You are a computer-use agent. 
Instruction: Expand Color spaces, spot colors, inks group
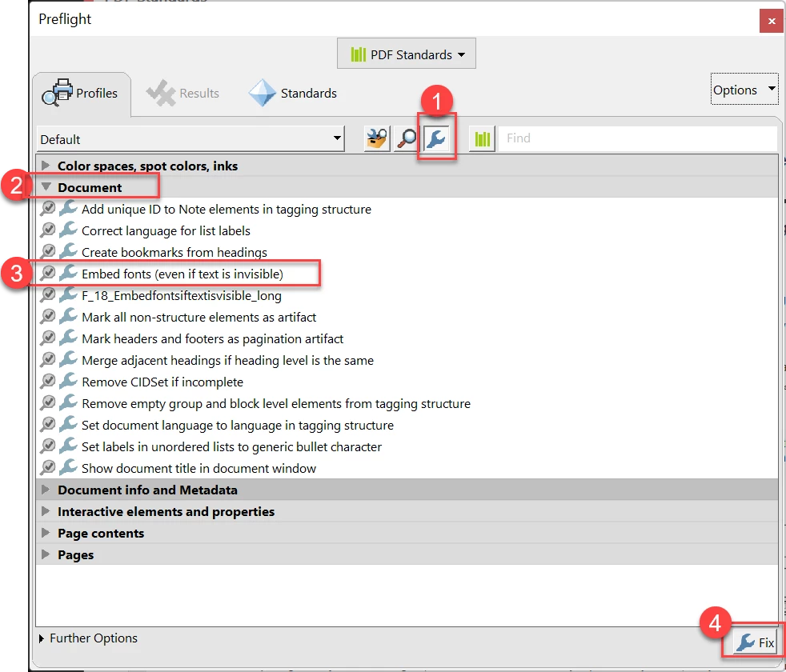(46, 166)
